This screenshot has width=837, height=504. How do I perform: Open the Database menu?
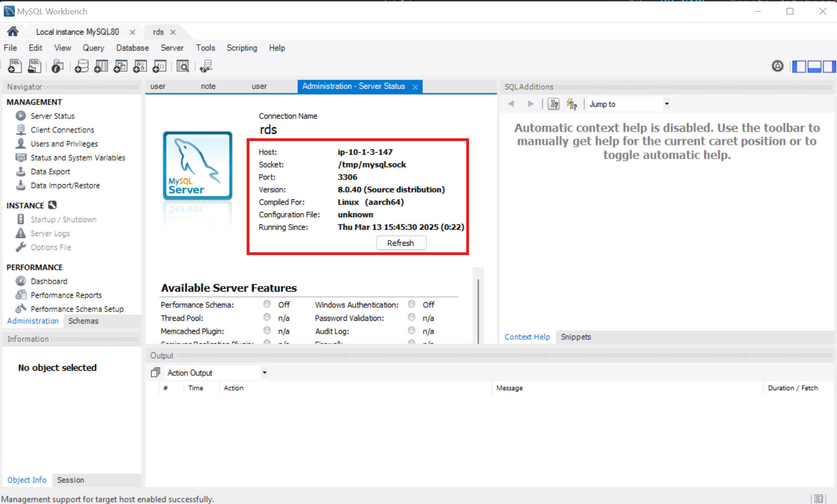132,48
